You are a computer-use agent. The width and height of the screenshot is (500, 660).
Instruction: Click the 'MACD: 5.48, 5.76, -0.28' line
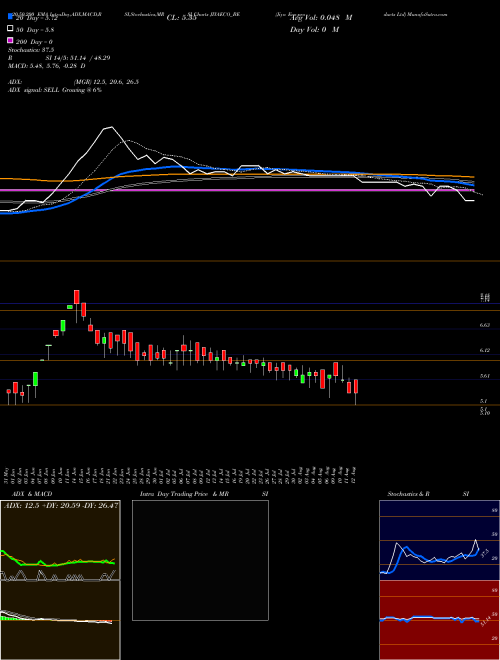tap(47, 66)
